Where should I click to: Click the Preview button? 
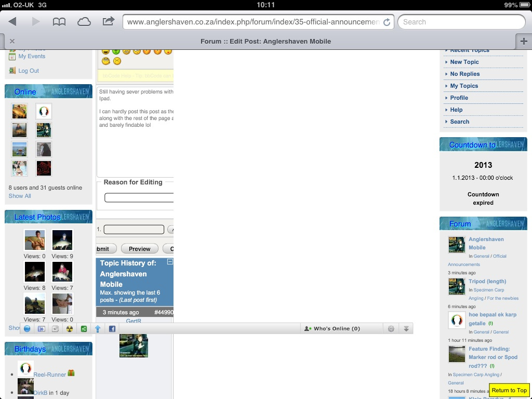139,249
